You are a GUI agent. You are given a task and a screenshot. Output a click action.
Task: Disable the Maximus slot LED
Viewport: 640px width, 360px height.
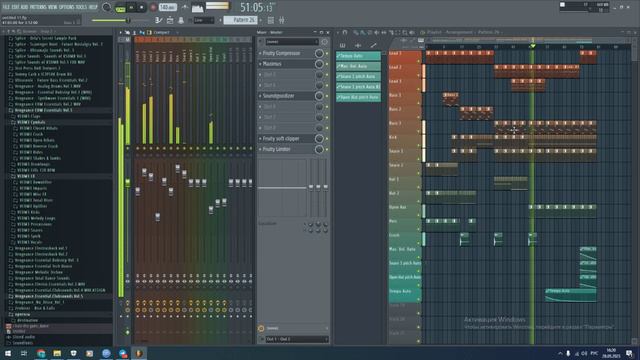coord(327,64)
